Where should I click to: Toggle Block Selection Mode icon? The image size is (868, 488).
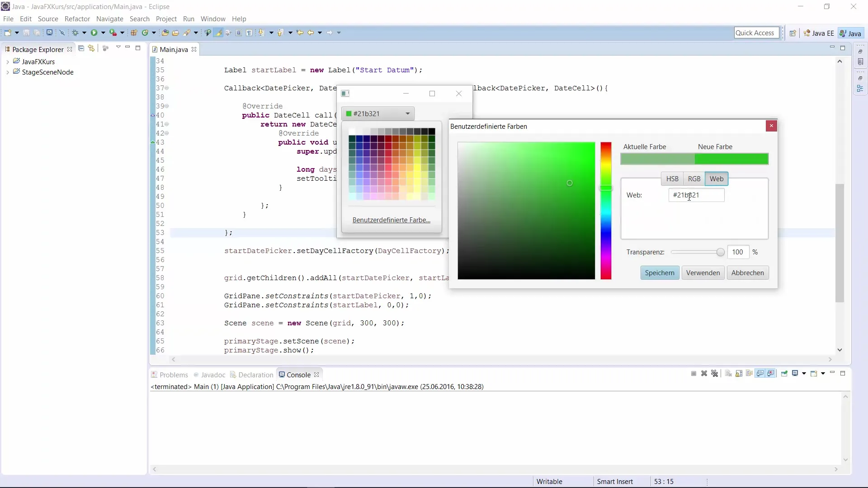coord(239,33)
